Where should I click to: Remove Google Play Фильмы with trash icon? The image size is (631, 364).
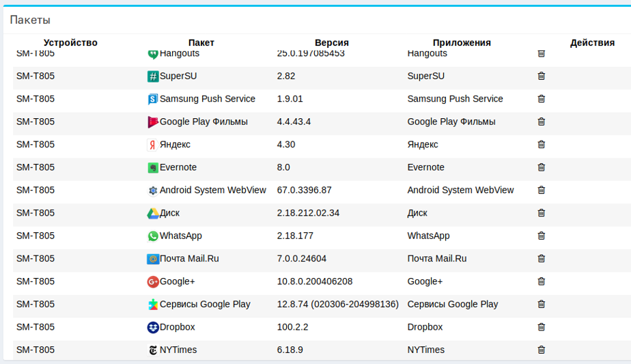(542, 122)
